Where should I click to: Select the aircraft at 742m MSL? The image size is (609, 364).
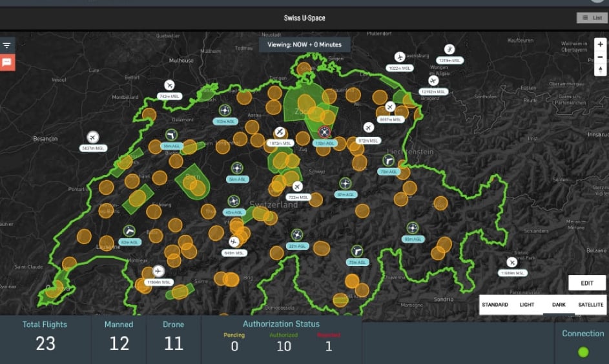169,85
